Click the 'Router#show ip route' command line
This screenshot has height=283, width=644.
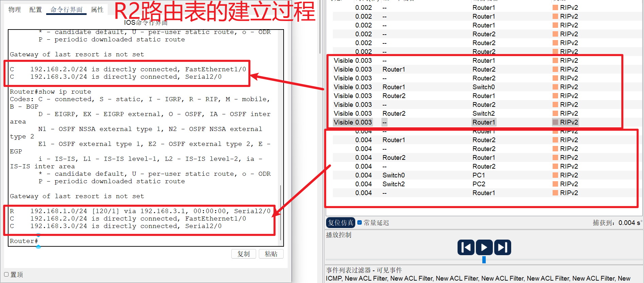pyautogui.click(x=50, y=92)
